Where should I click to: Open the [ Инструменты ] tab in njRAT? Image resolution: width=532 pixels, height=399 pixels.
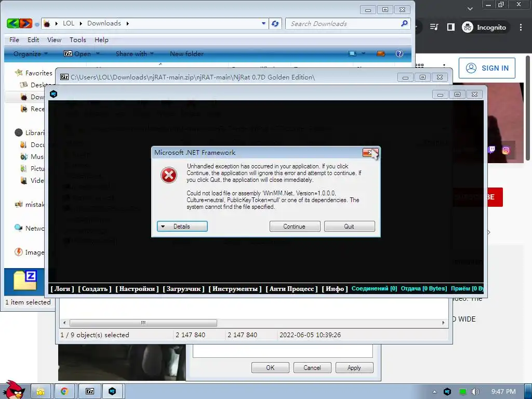(235, 289)
